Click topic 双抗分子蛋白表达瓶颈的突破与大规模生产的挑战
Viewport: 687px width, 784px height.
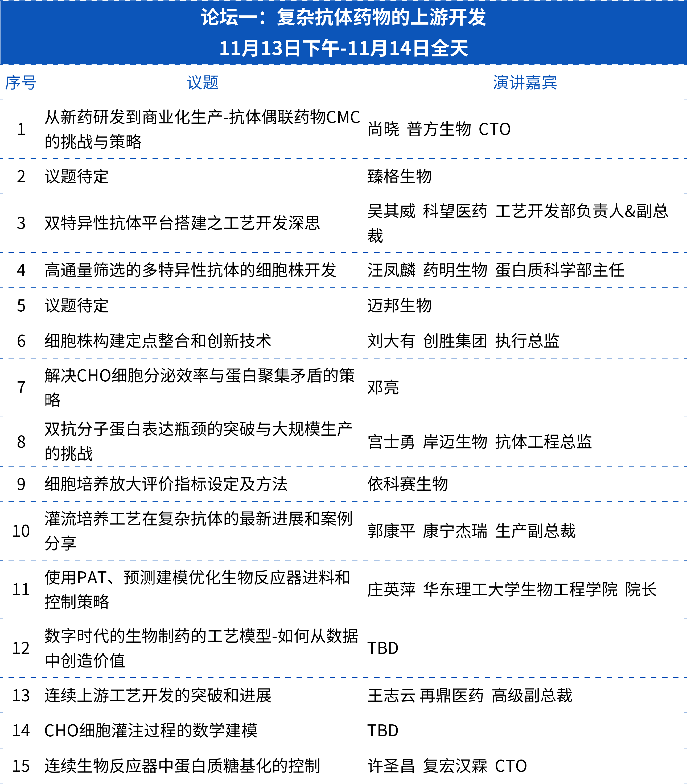click(198, 441)
